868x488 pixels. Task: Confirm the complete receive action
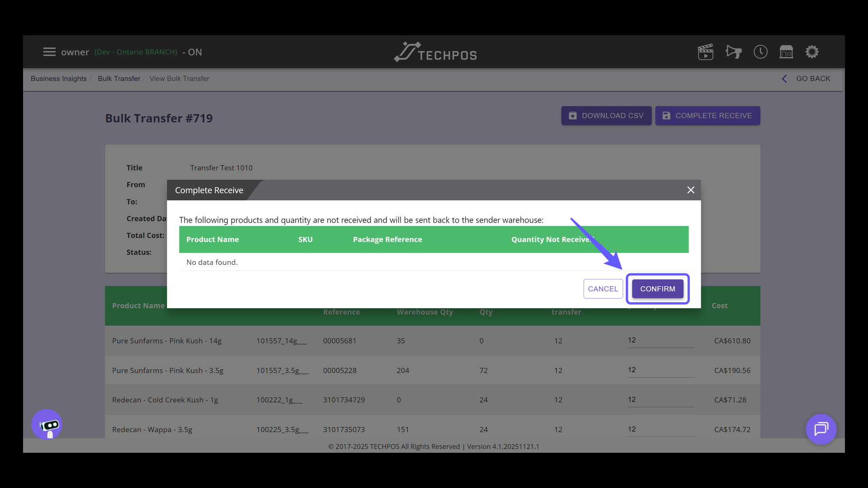[x=657, y=289]
